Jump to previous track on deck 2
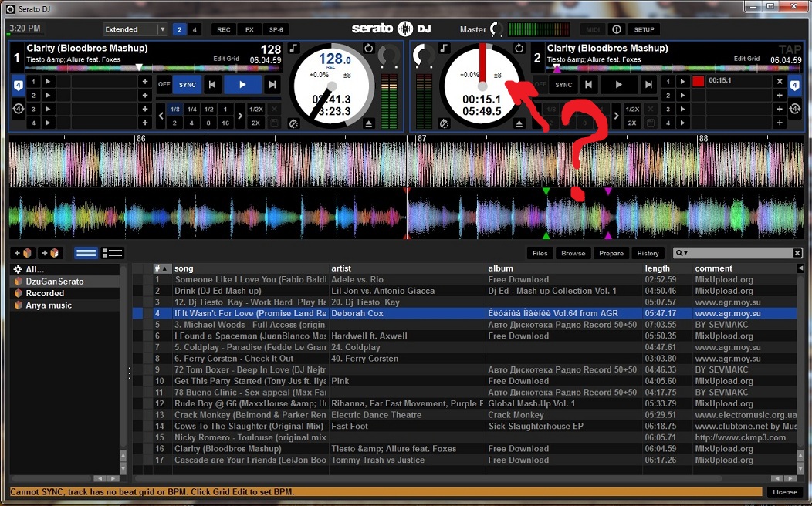The image size is (812, 506). tap(588, 84)
